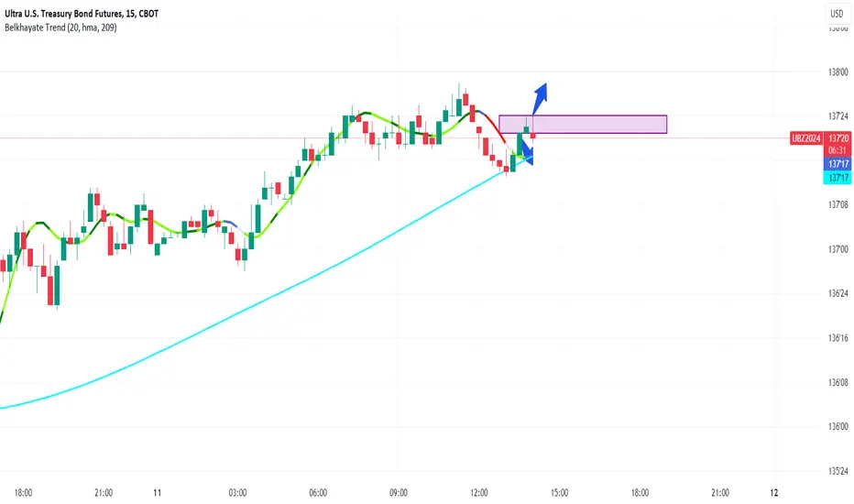Click the 21:00 label near date 12

pos(720,493)
